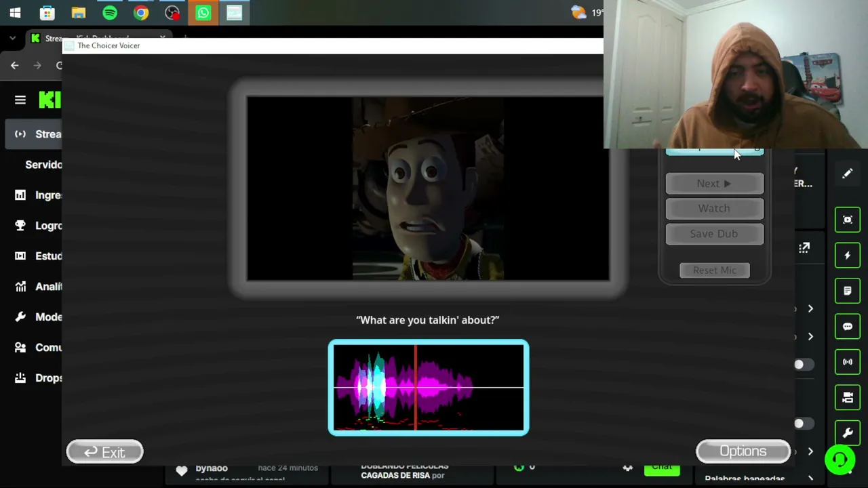Reset the microphone with Reset Mic

click(715, 270)
